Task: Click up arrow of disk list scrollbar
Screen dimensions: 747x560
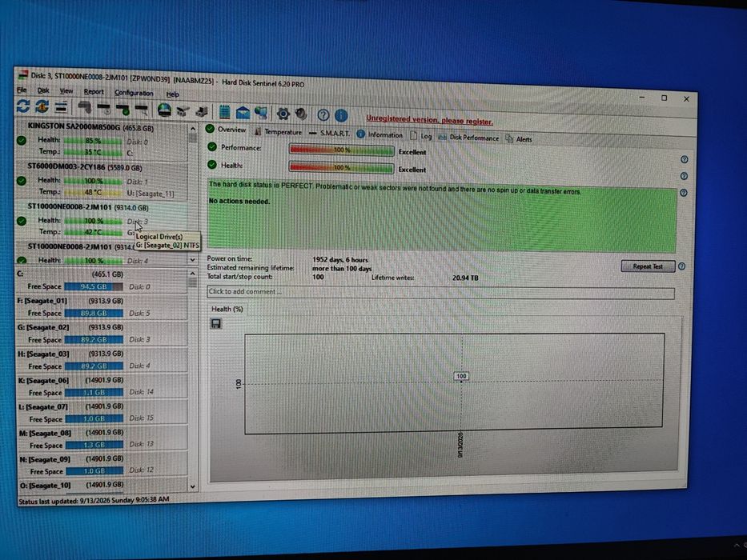Action: coord(192,129)
